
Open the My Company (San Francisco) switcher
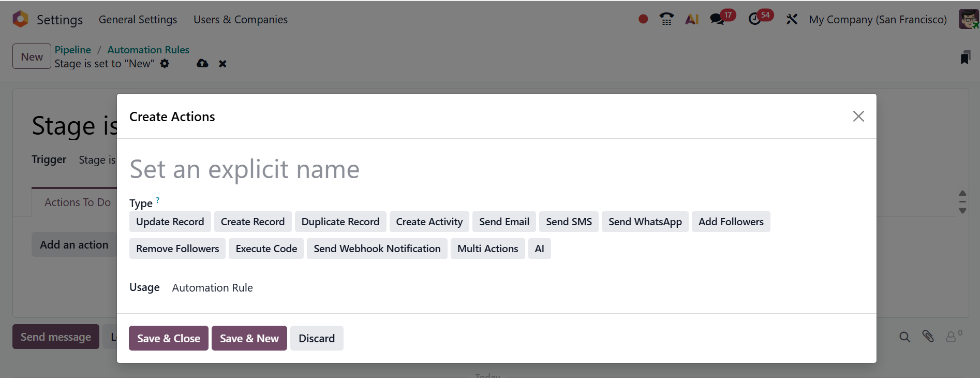click(878, 19)
